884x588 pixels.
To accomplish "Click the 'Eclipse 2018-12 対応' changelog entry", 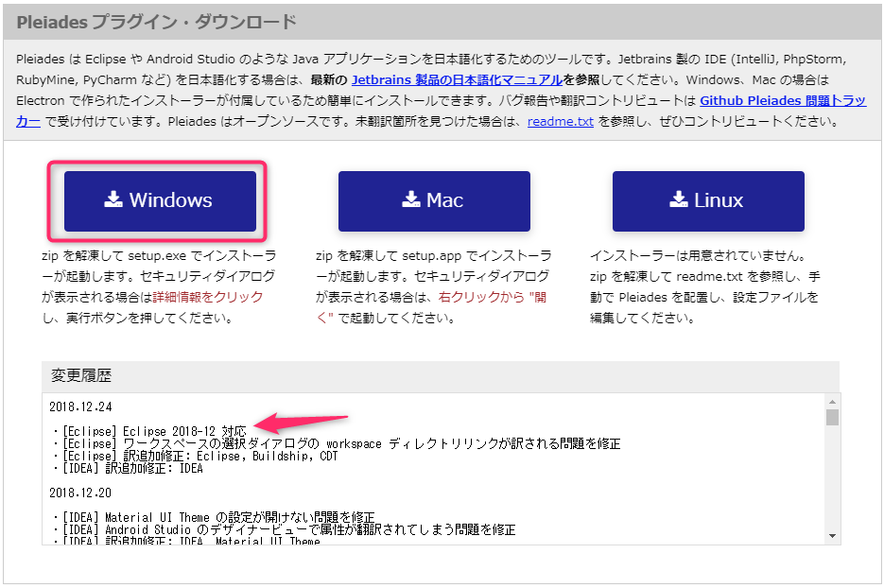I will click(149, 432).
